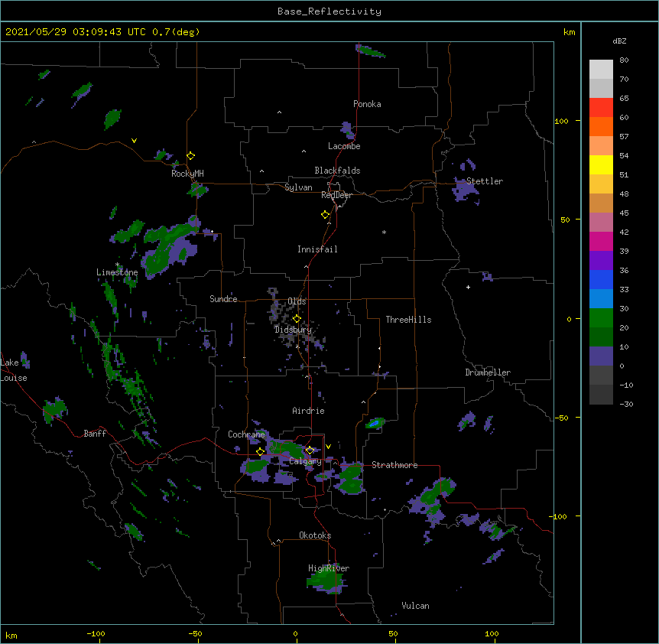The height and width of the screenshot is (644, 659).
Task: Click the Blackfalds town label
Action: pyautogui.click(x=337, y=171)
